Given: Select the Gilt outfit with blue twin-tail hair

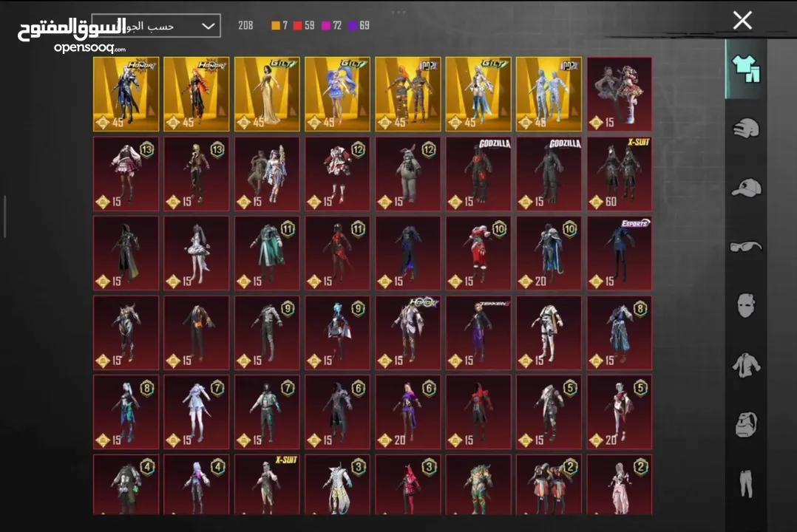Looking at the screenshot, I should pos(337,94).
